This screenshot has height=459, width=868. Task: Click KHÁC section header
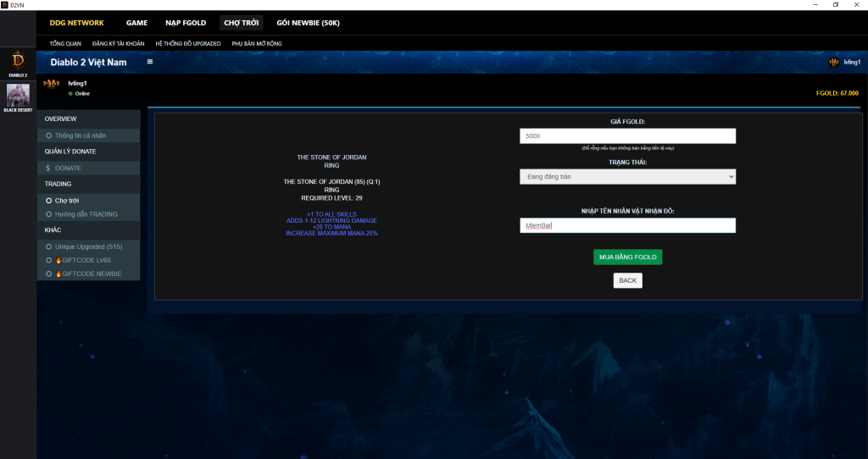click(53, 230)
